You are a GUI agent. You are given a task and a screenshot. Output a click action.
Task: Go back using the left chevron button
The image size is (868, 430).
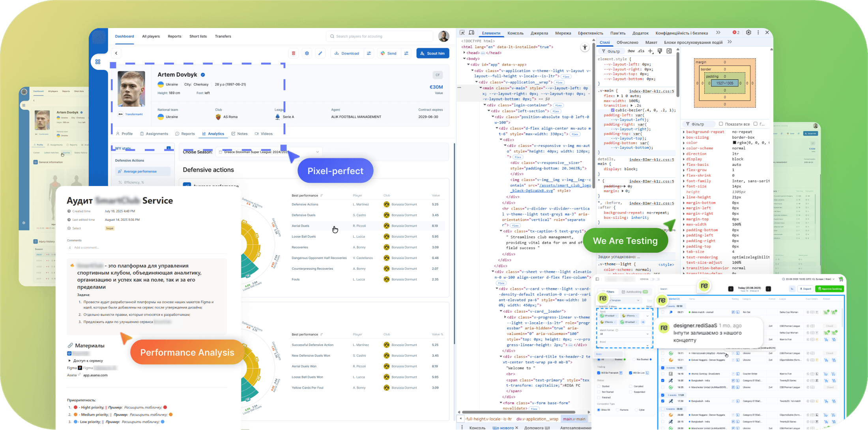(116, 53)
